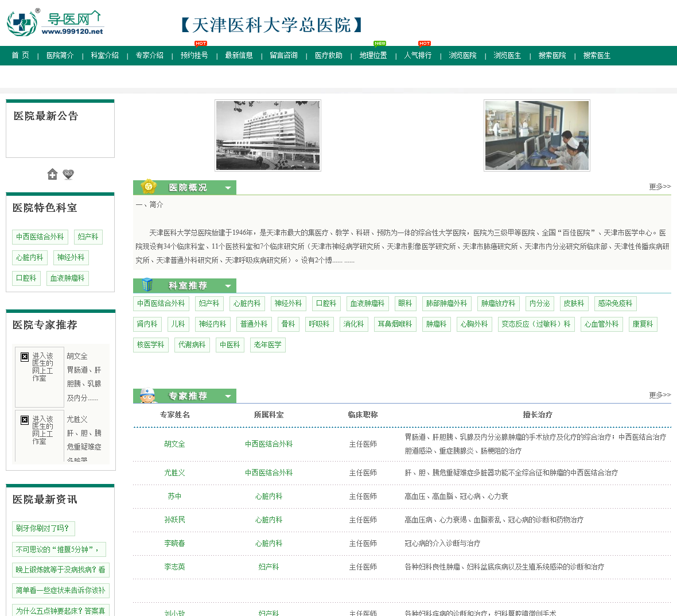Open 医院简介 menu item
Viewport: 677px width, 616px height.
[x=60, y=55]
